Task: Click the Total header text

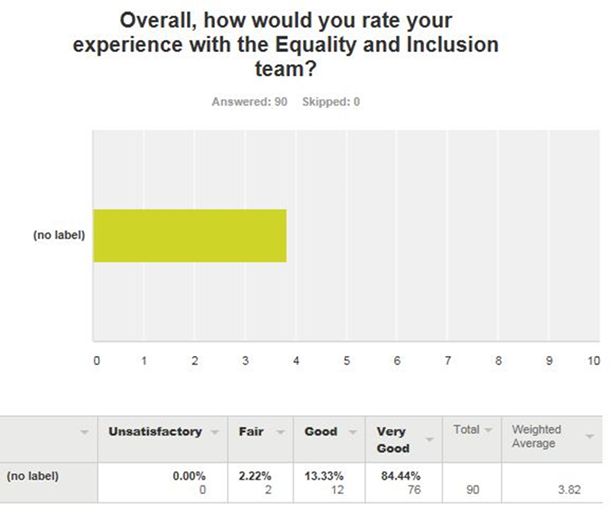Action: pos(466,430)
